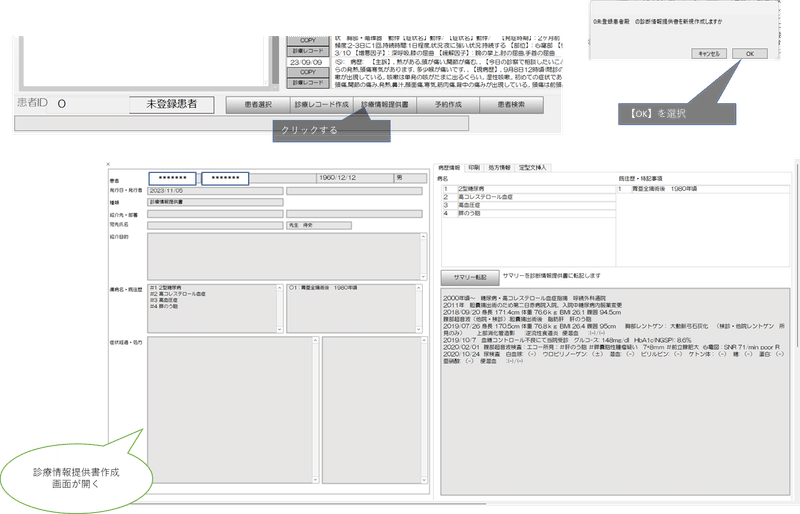Click the COPY button below date 23/09/09
The width and height of the screenshot is (800, 514).
click(x=308, y=72)
